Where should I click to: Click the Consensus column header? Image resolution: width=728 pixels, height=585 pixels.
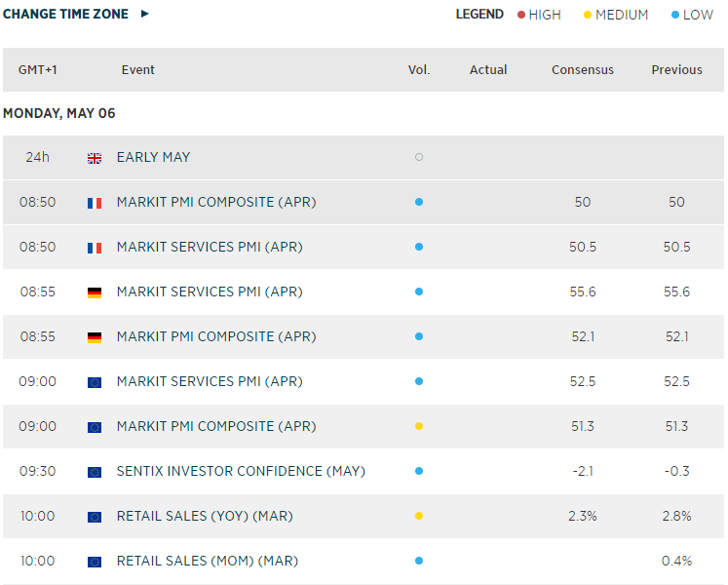[x=583, y=70]
